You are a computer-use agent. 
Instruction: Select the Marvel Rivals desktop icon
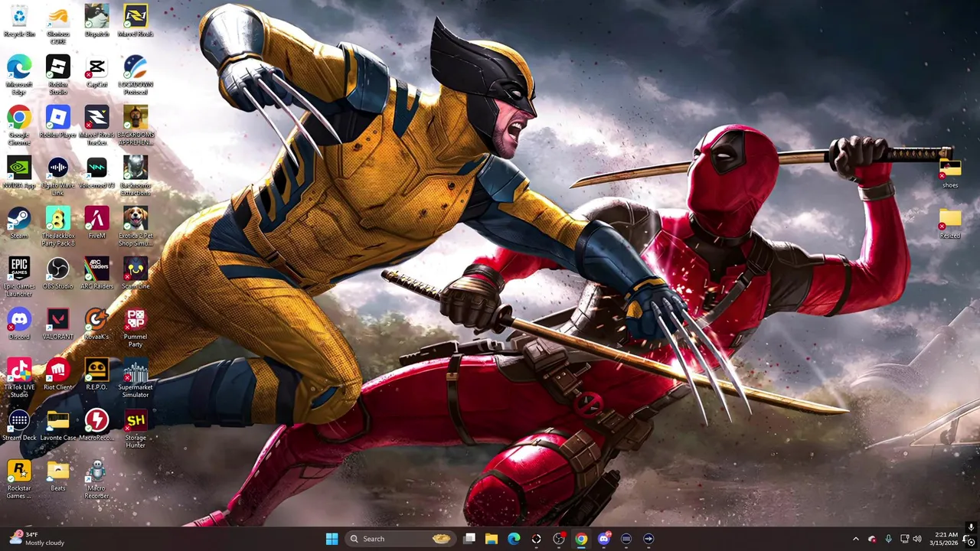tap(136, 21)
